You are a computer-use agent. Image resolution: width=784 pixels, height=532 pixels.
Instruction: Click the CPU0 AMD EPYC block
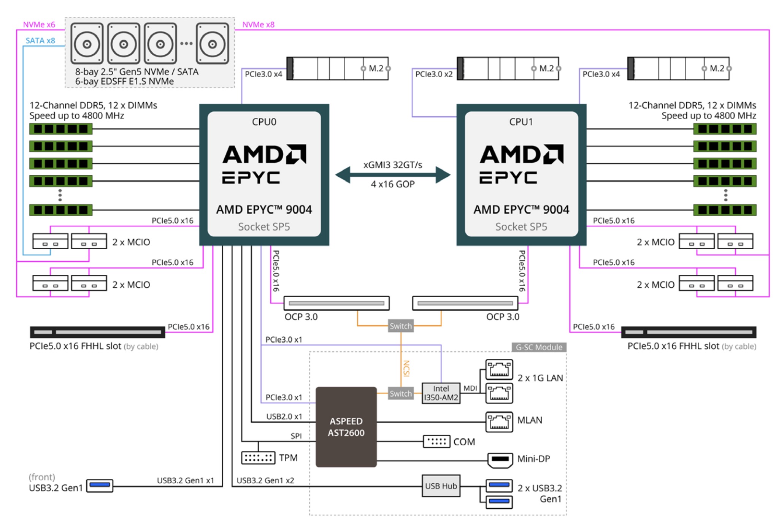coord(264,175)
